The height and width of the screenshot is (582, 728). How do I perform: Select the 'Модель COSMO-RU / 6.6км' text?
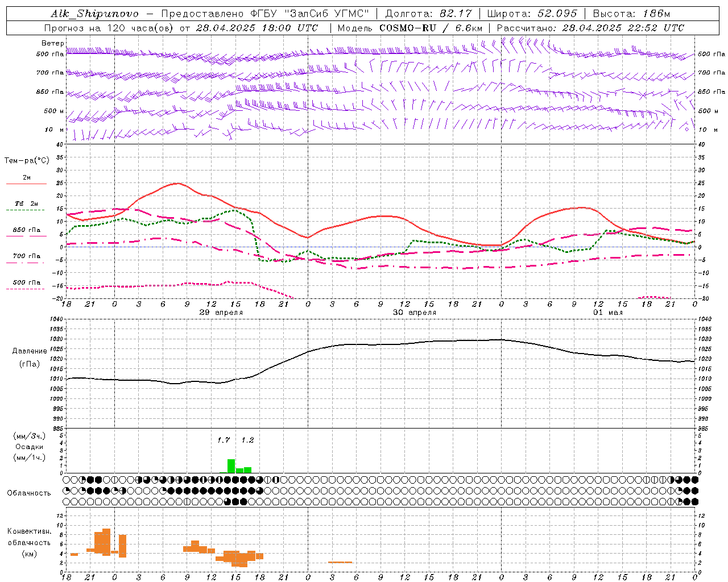click(409, 28)
